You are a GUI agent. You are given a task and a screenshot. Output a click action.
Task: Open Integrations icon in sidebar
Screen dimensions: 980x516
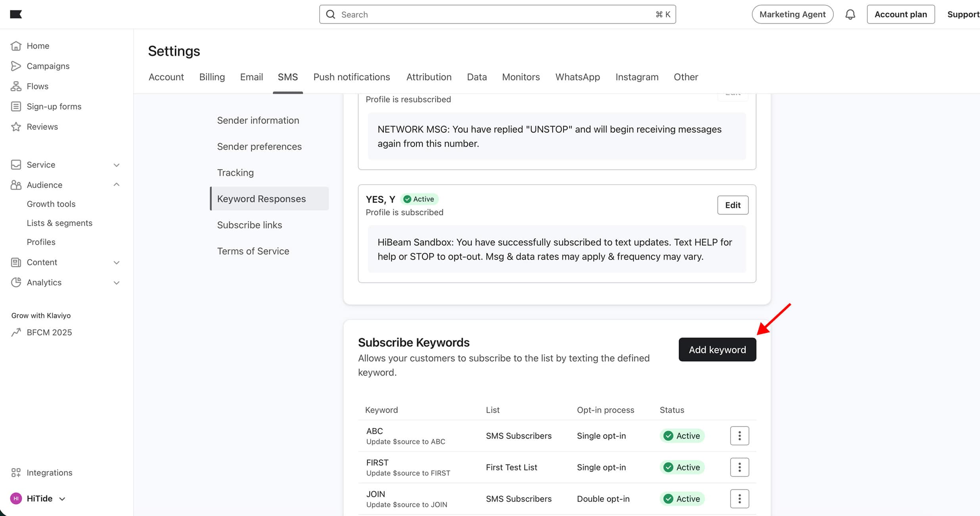tap(16, 472)
